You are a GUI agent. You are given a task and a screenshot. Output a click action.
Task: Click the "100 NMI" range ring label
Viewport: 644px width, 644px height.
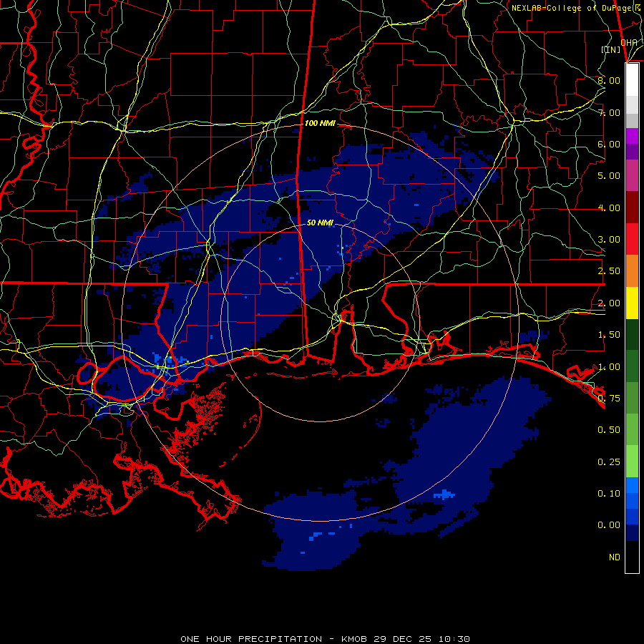click(320, 123)
